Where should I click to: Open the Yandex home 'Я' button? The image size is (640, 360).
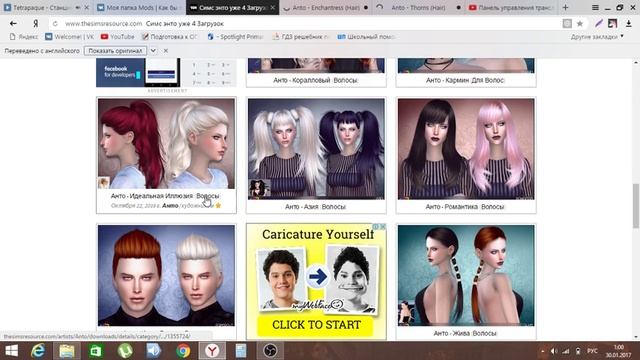pyautogui.click(x=36, y=24)
